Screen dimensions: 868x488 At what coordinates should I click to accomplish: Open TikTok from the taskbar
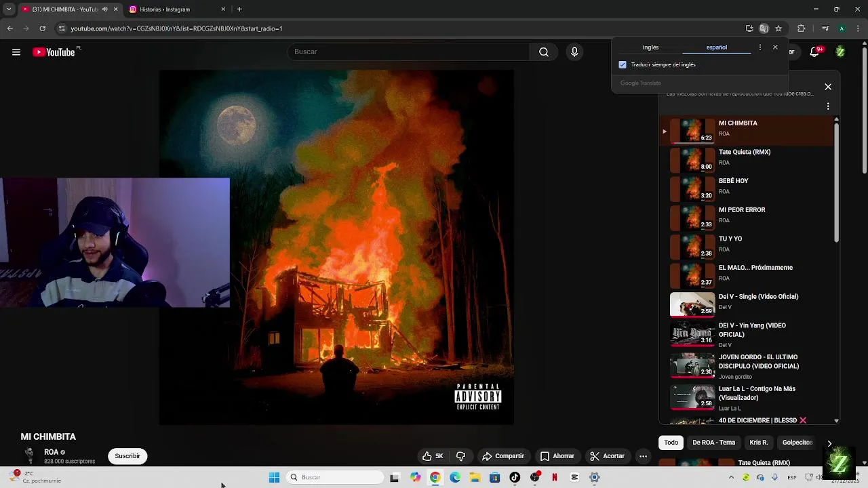pyautogui.click(x=515, y=478)
